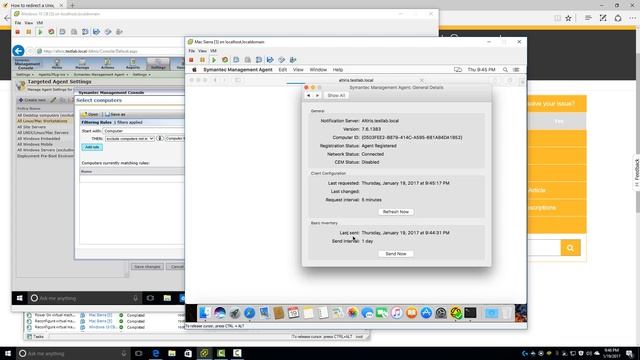This screenshot has width=640, height=360.
Task: Click the Windows Start button on host taskbar
Action: point(8,353)
